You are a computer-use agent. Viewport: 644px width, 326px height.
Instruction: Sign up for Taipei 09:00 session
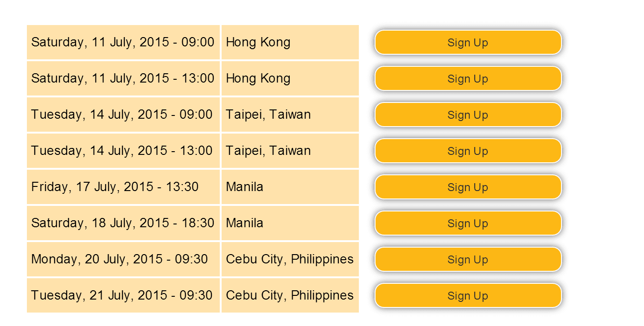[x=468, y=115]
